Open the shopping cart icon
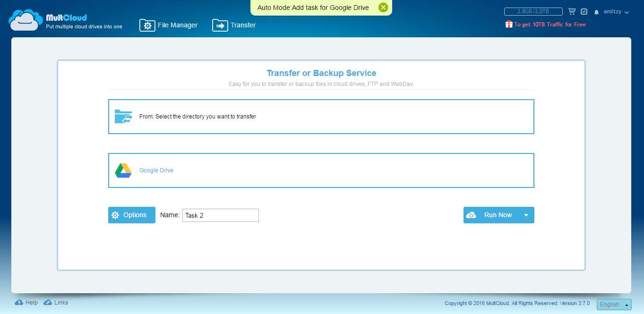The height and width of the screenshot is (314, 644). (572, 11)
